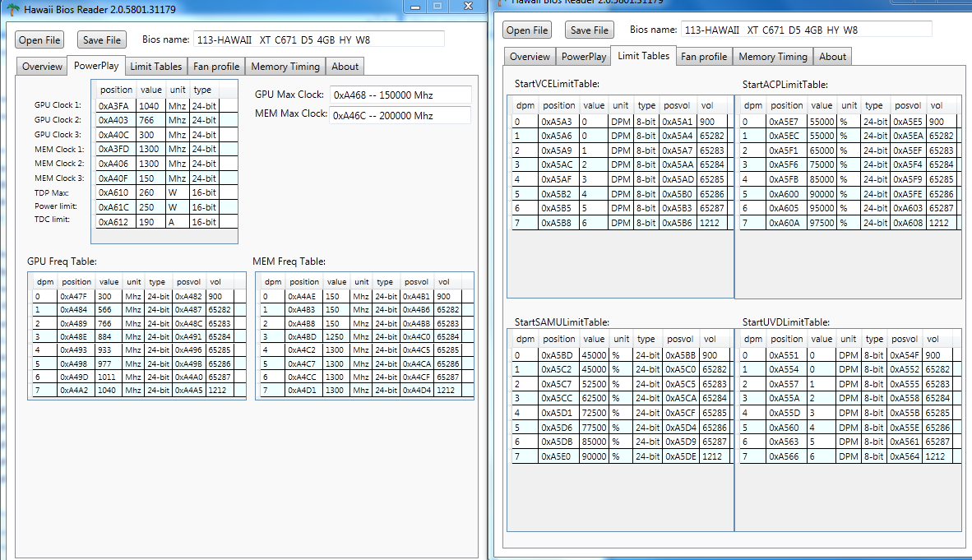Switch to Fan profile tab in left window
The image size is (972, 560).
point(216,67)
